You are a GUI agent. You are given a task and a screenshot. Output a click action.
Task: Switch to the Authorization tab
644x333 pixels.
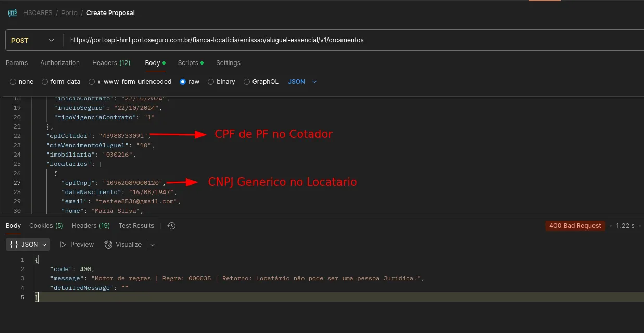pos(60,63)
